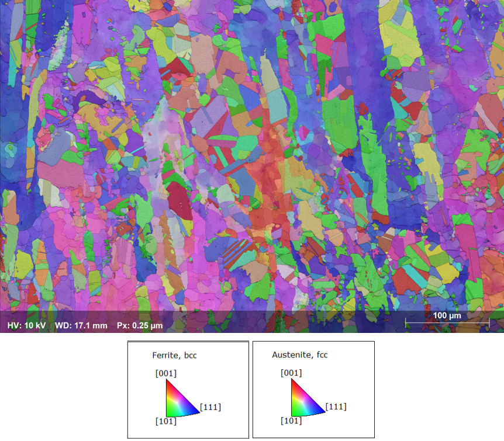The image size is (504, 441).
Task: Click the [111] label in Ferrite legend
Action: point(210,407)
